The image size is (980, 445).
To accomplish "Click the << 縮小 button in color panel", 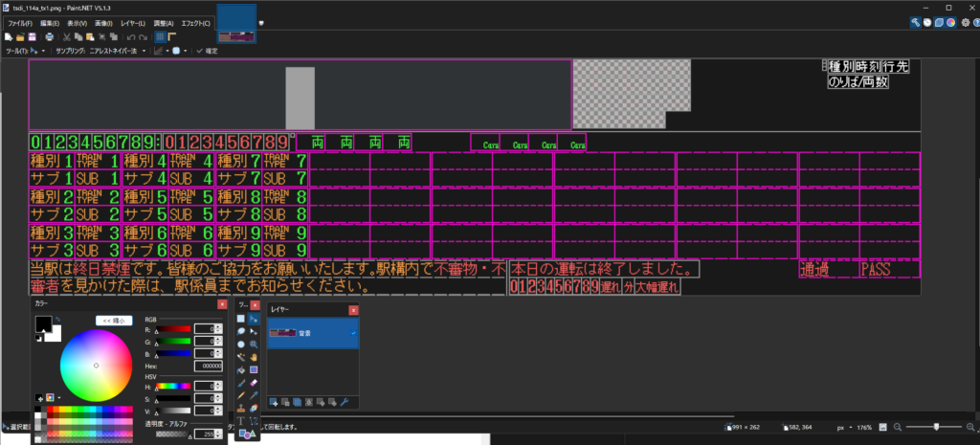I will coord(114,321).
